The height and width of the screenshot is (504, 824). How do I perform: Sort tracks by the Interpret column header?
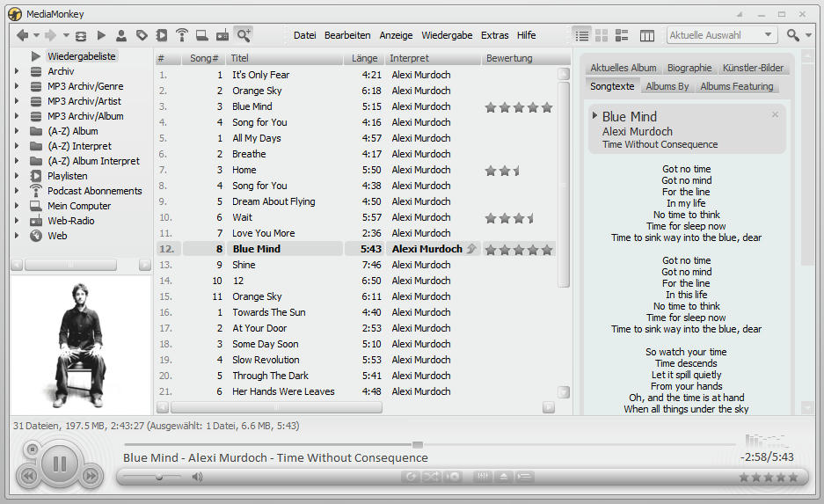[x=434, y=58]
